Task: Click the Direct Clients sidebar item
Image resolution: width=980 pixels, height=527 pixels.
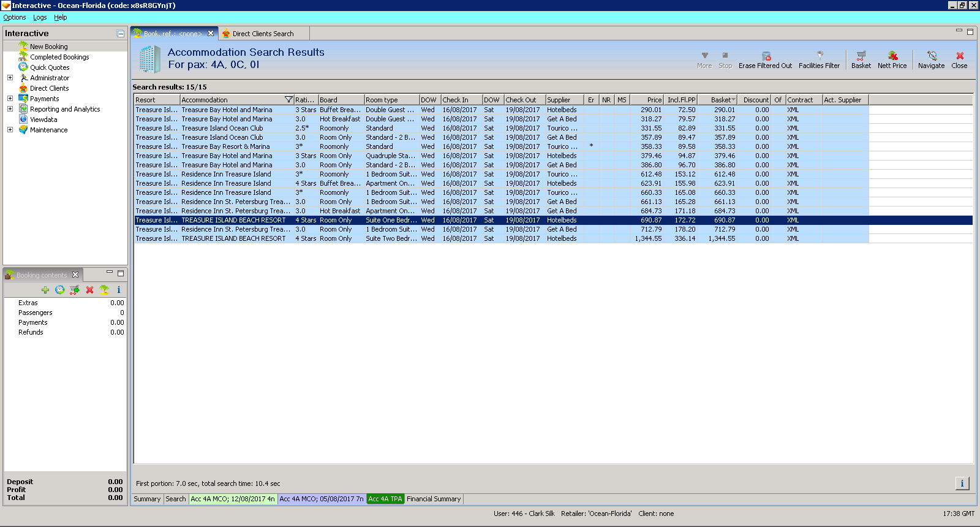Action: [x=50, y=88]
